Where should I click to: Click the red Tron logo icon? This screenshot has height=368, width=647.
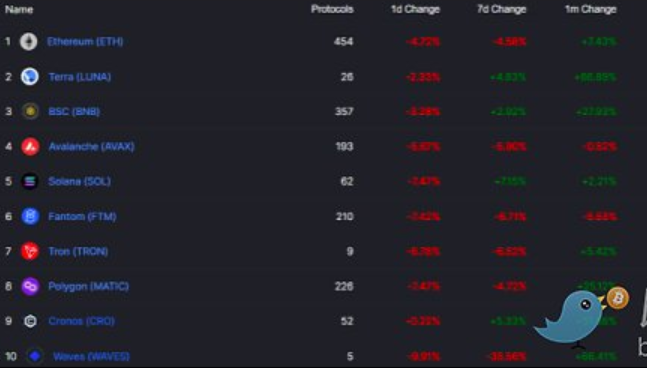point(30,251)
